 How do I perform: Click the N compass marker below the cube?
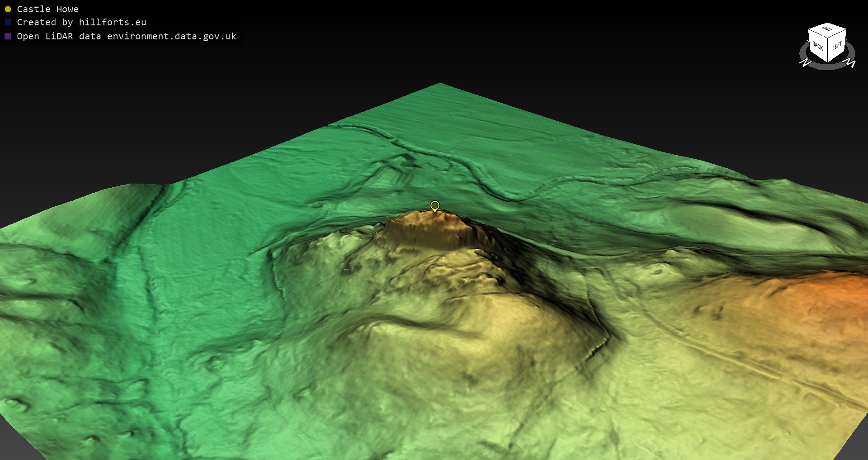point(805,63)
